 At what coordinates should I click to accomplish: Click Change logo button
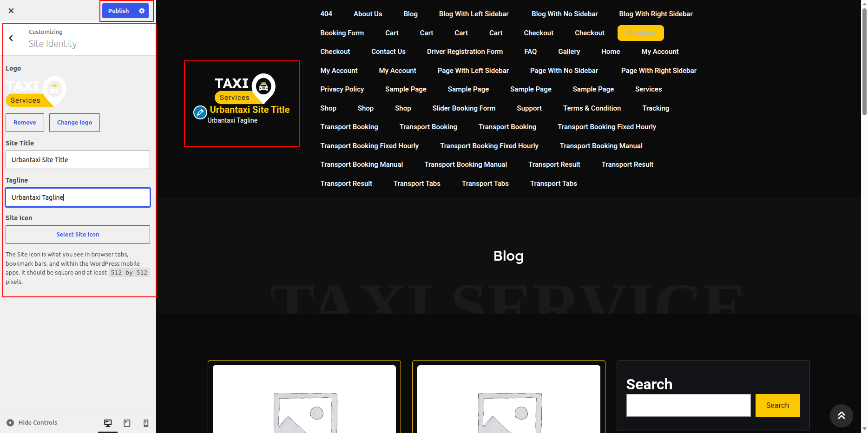pos(74,123)
